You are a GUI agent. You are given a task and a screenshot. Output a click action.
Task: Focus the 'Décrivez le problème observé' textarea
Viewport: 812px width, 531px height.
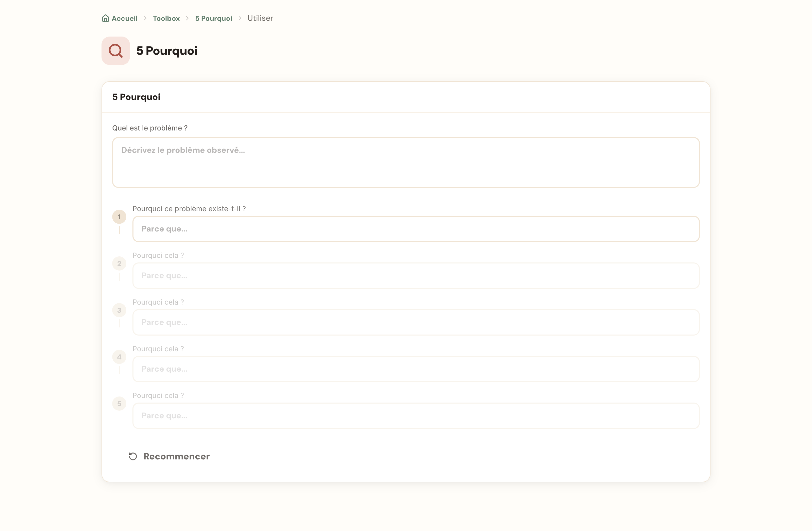coord(406,162)
